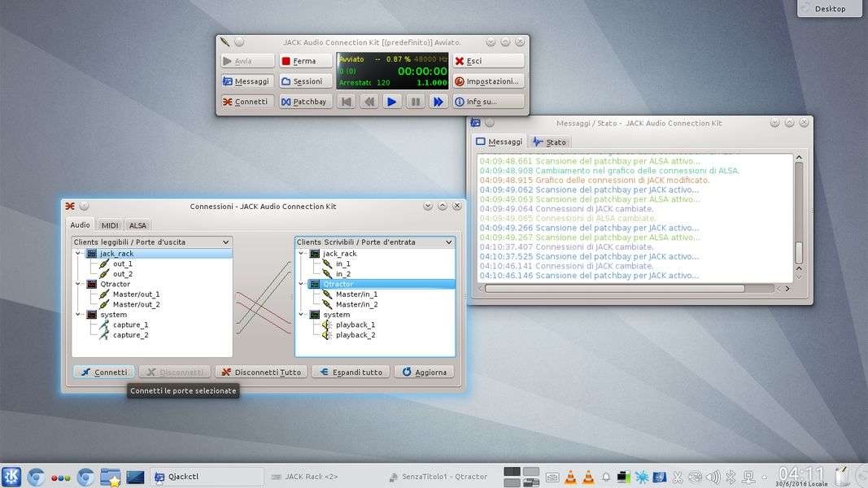Open the Patchbay window
The height and width of the screenshot is (488, 868).
305,102
